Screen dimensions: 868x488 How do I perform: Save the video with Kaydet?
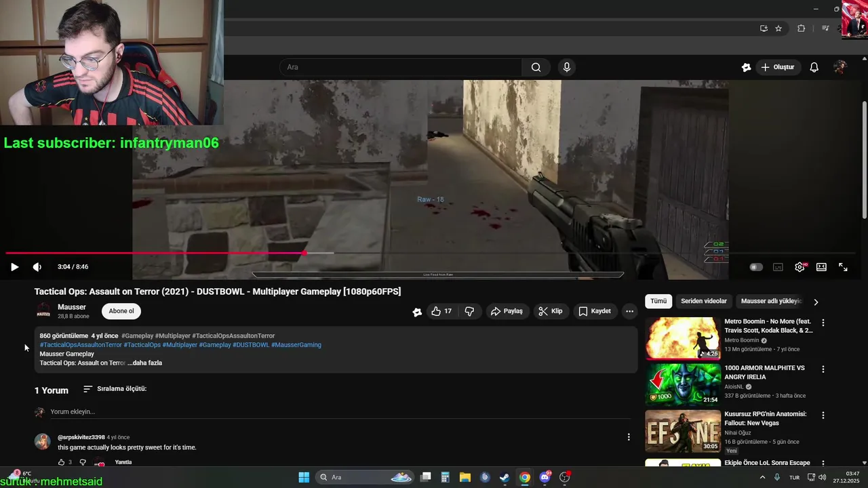(595, 311)
